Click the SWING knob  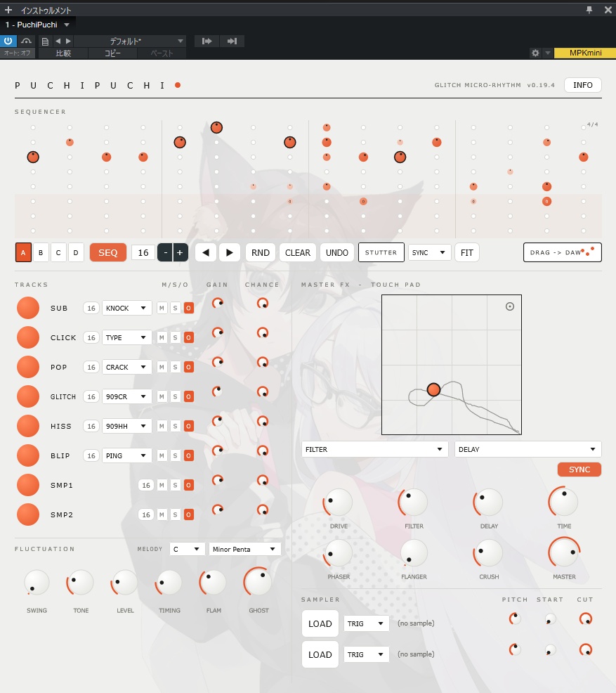(x=37, y=583)
